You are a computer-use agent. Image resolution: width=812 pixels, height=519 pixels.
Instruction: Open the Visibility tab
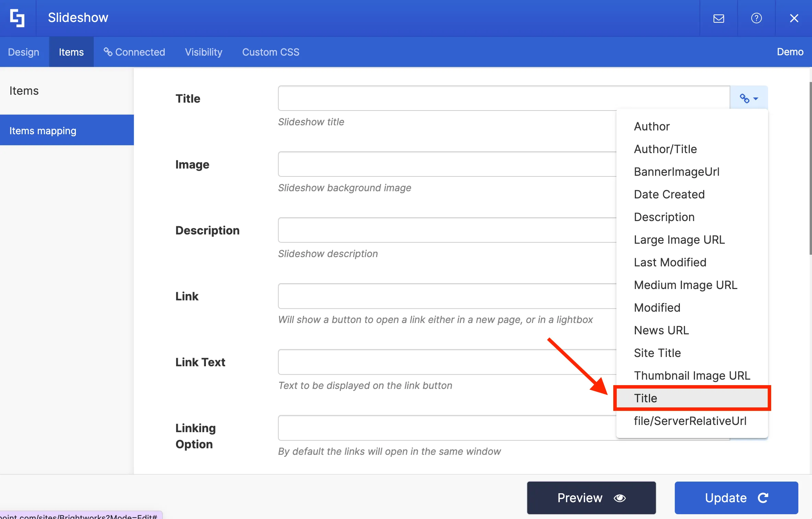tap(204, 52)
